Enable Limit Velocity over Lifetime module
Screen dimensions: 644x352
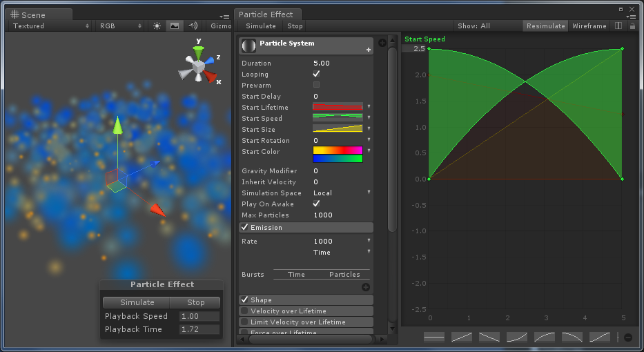pos(245,322)
